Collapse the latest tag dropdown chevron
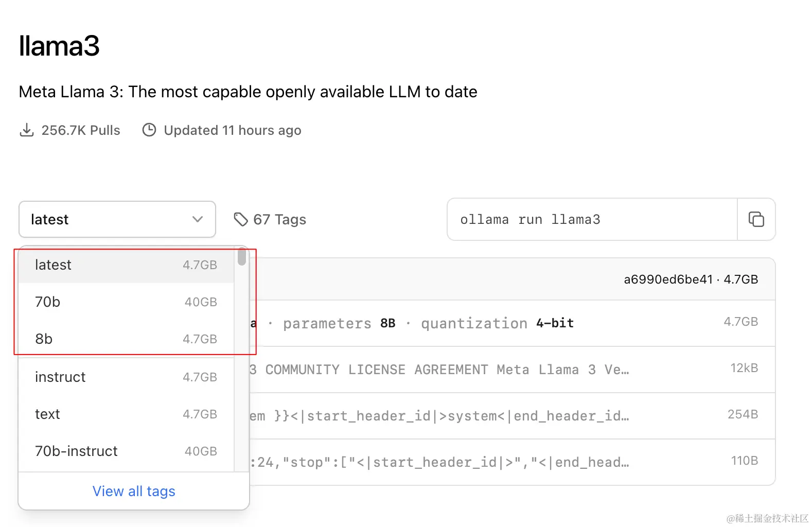This screenshot has width=812, height=527. (x=198, y=219)
